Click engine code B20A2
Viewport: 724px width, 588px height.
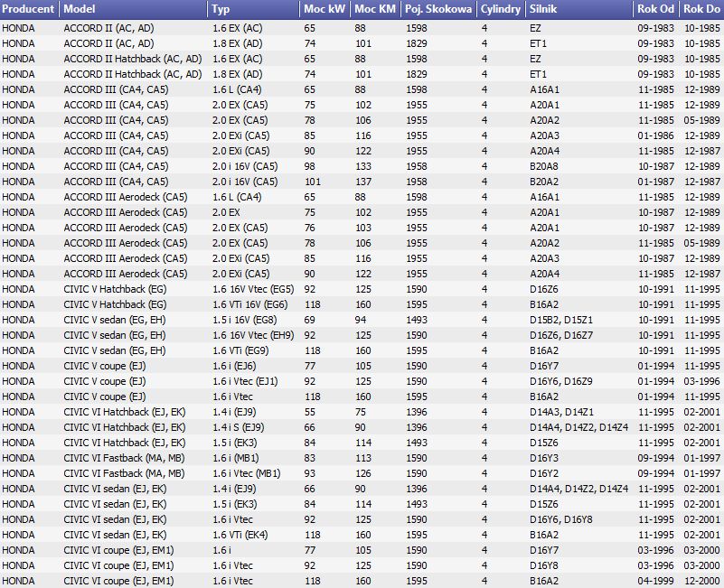[x=544, y=182]
